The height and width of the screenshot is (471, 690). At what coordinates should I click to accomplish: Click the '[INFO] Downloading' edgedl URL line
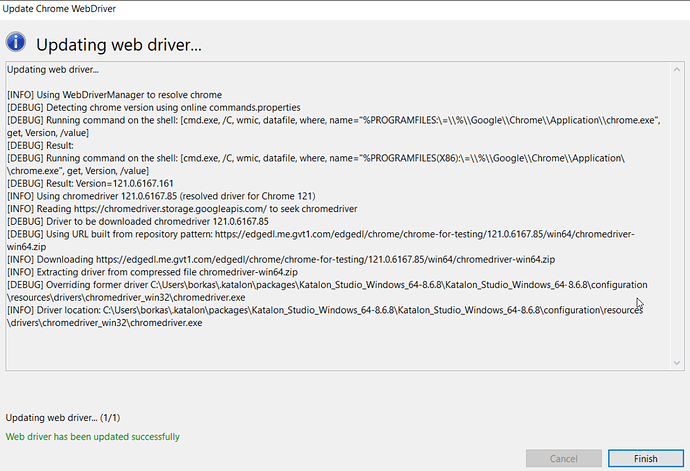point(290,259)
